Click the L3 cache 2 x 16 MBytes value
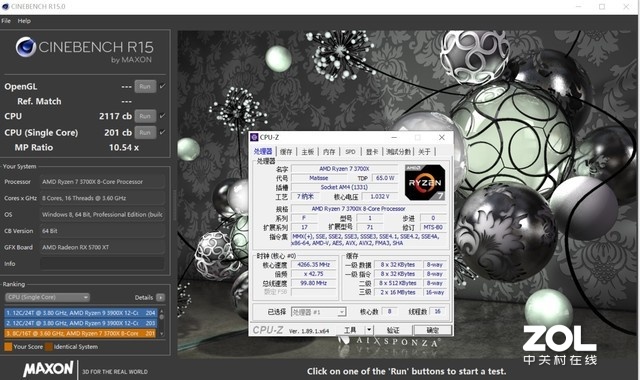This screenshot has width=640, height=380. pyautogui.click(x=398, y=293)
